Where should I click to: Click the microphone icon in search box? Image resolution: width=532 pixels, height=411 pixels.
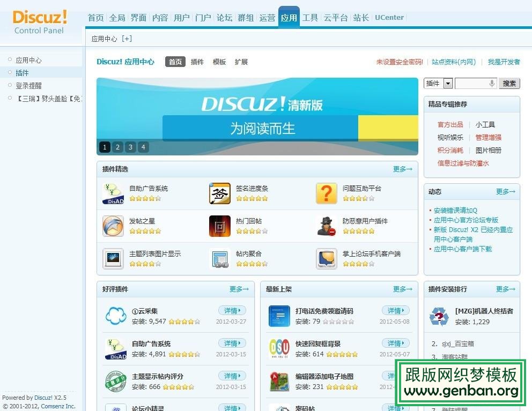(493, 83)
